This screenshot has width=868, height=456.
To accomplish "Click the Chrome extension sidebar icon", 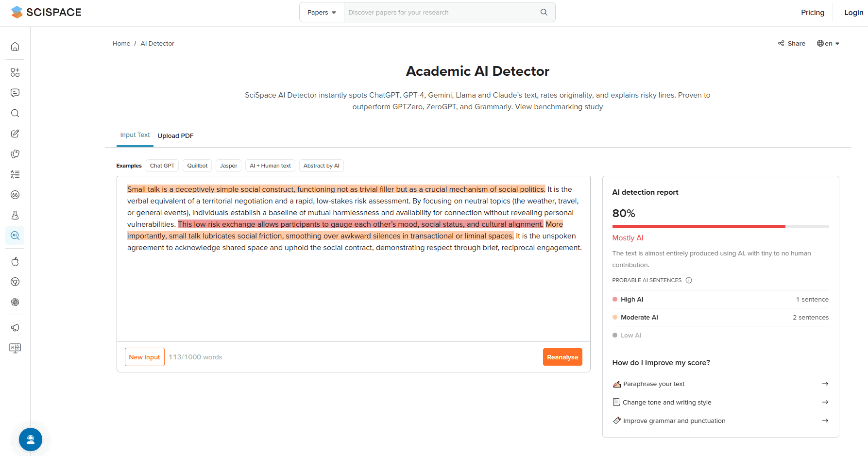I will [x=15, y=282].
